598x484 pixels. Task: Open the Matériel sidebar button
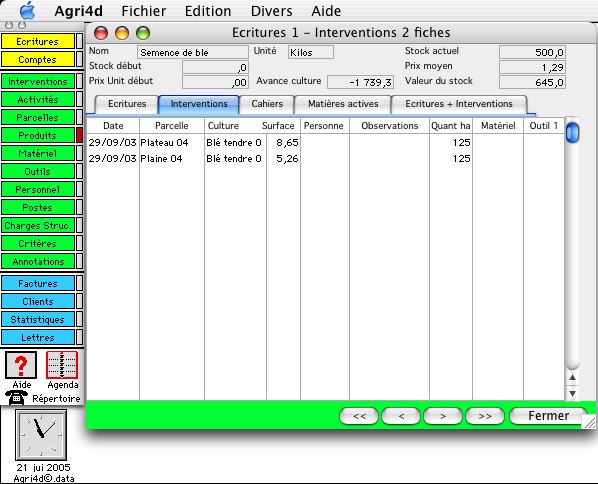coord(37,153)
